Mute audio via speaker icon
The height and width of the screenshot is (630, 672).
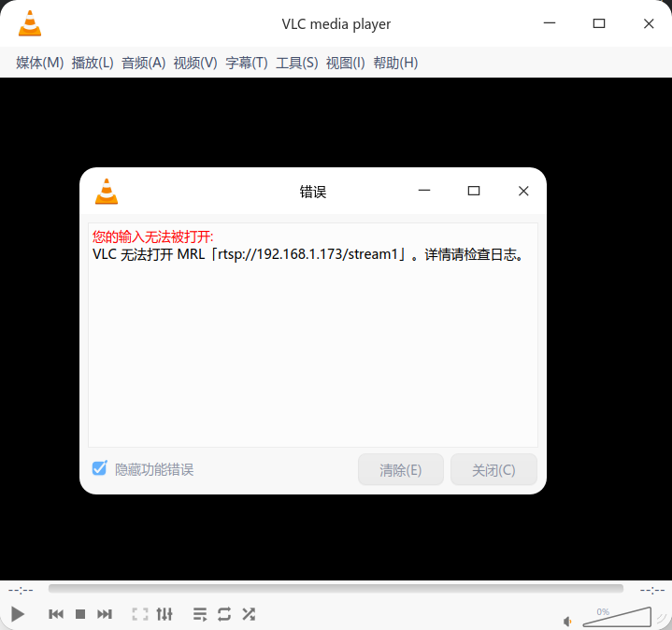[567, 621]
